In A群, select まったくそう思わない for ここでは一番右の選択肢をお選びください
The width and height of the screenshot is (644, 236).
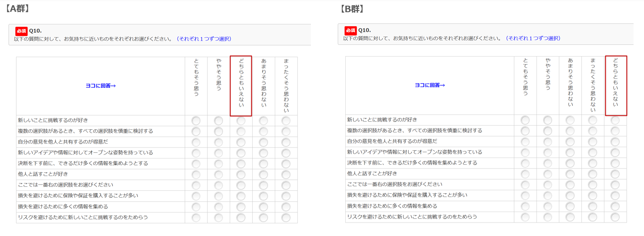[x=286, y=185]
